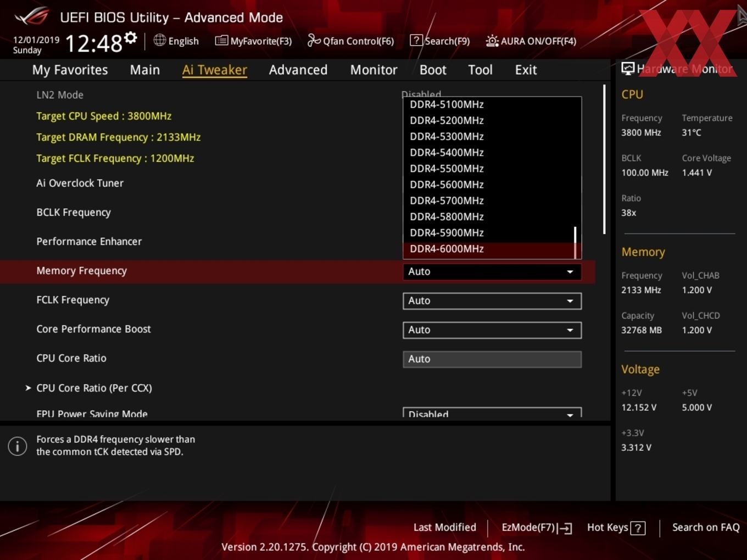Click the EzMode(F7) switch arrow icon
The width and height of the screenshot is (747, 560).
(x=565, y=528)
